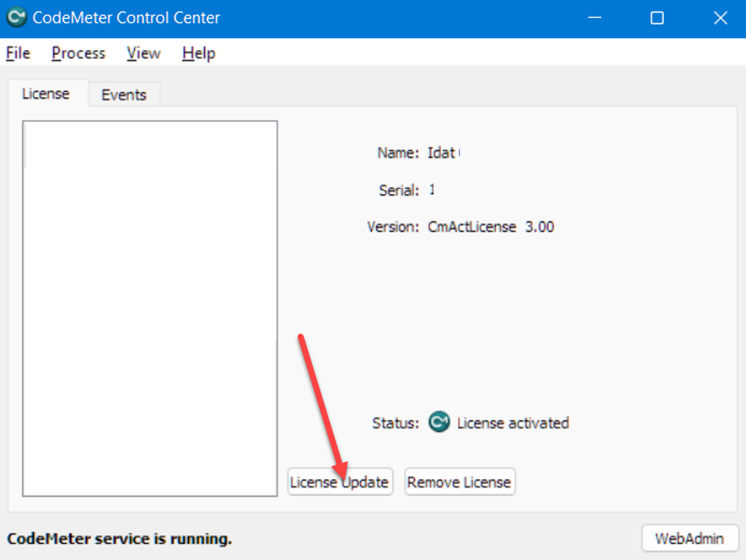This screenshot has width=746, height=560.
Task: Open the Process menu
Action: pyautogui.click(x=79, y=53)
